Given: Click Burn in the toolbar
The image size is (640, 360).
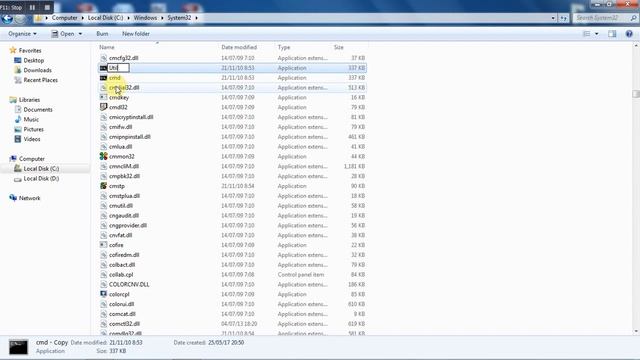Looking at the screenshot, I should tap(102, 34).
